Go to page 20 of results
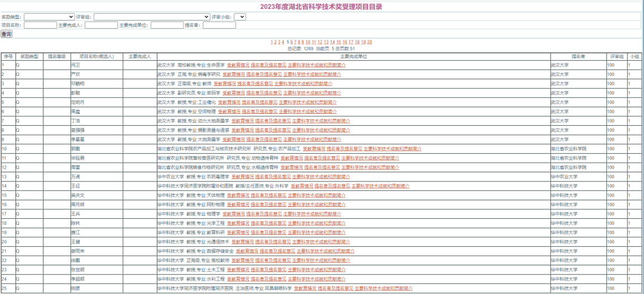 370,42
